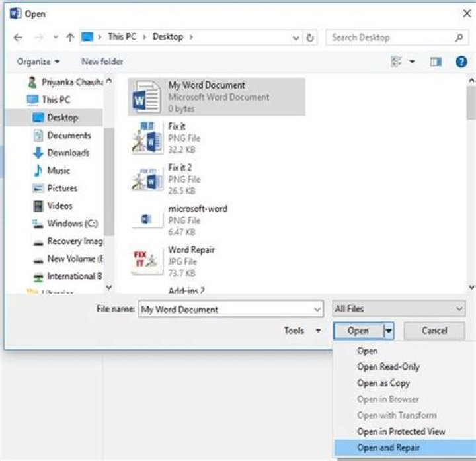The width and height of the screenshot is (476, 461).
Task: Toggle the preview pane
Action: pyautogui.click(x=436, y=62)
